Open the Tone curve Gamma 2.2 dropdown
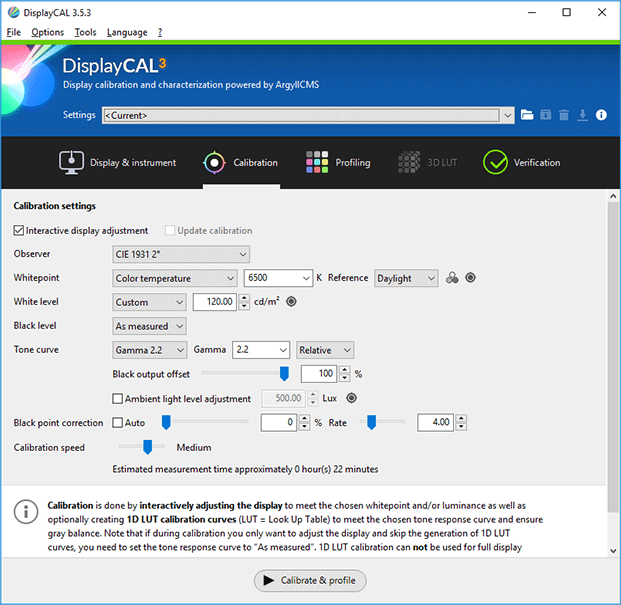Image resolution: width=621 pixels, height=605 pixels. point(150,350)
